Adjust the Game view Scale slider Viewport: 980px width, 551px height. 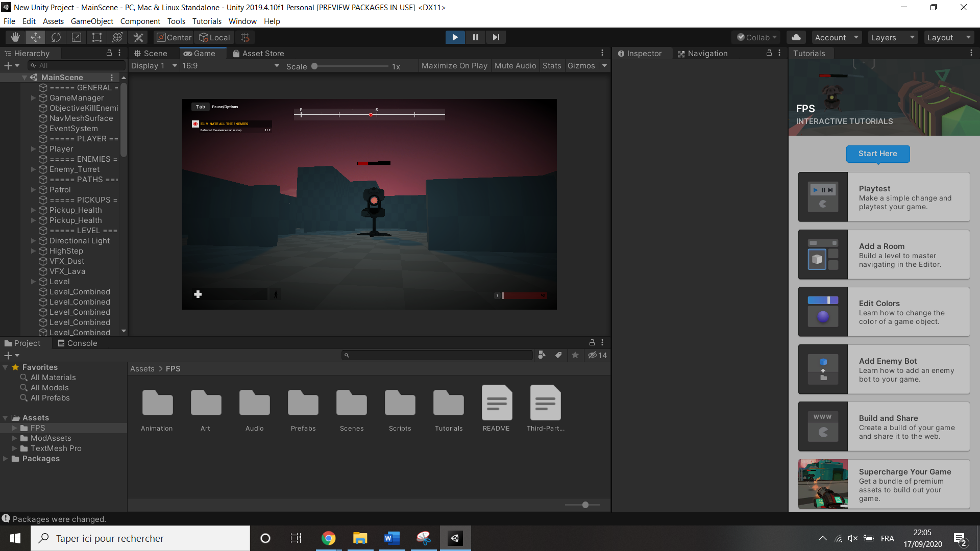tap(314, 66)
